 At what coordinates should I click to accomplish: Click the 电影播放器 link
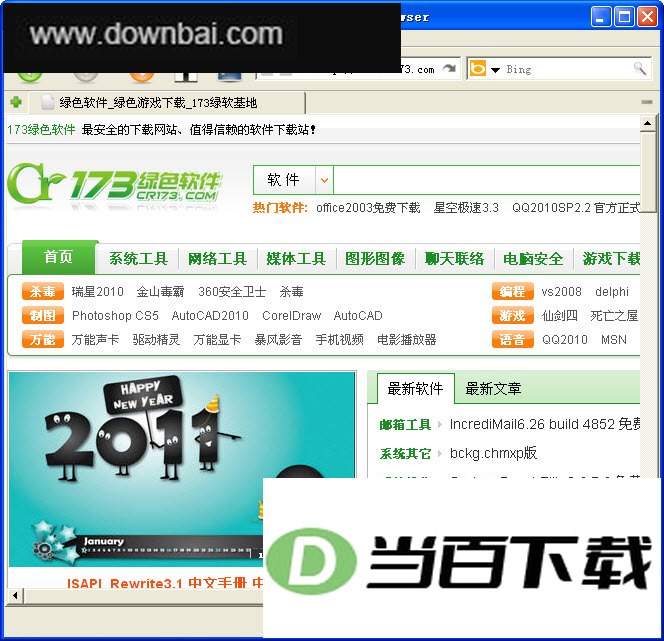pyautogui.click(x=407, y=340)
